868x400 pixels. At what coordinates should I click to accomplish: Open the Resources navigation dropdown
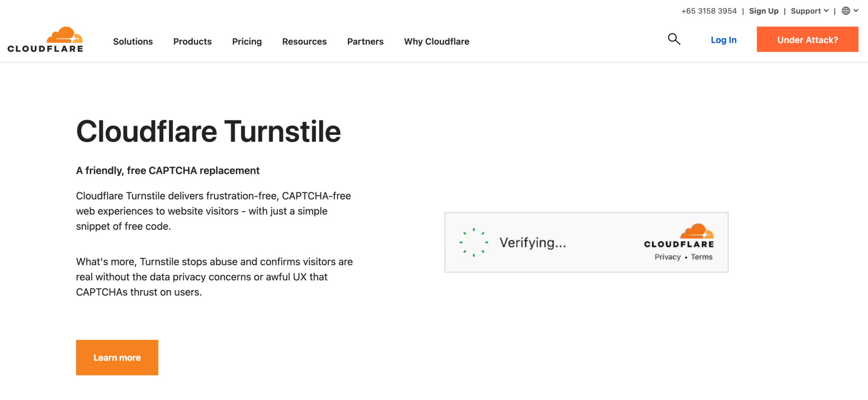[x=304, y=42]
